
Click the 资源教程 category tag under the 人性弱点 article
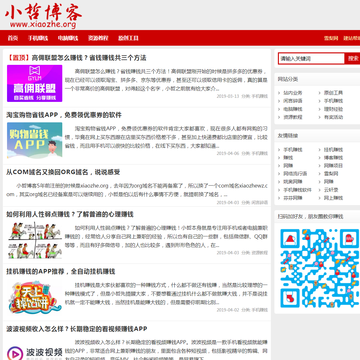tap(259, 253)
